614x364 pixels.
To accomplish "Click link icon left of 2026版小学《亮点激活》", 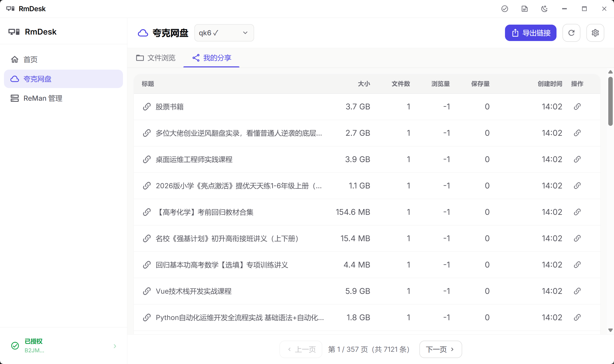I will pos(147,186).
